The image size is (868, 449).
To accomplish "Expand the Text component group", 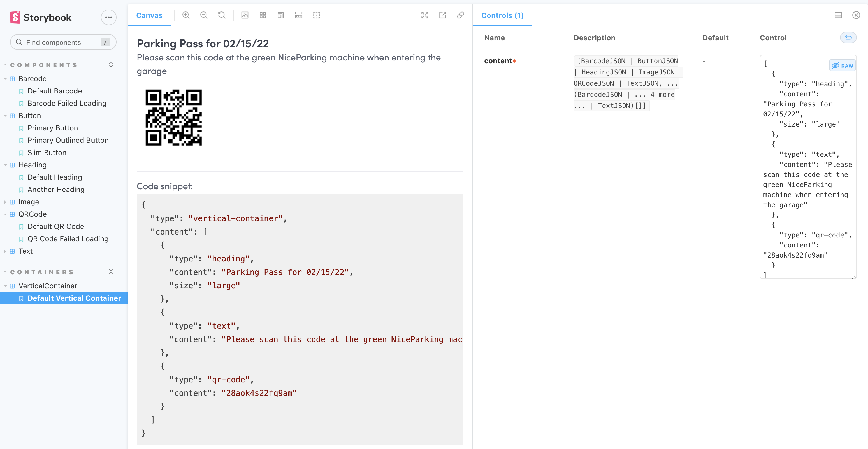I will 25,251.
